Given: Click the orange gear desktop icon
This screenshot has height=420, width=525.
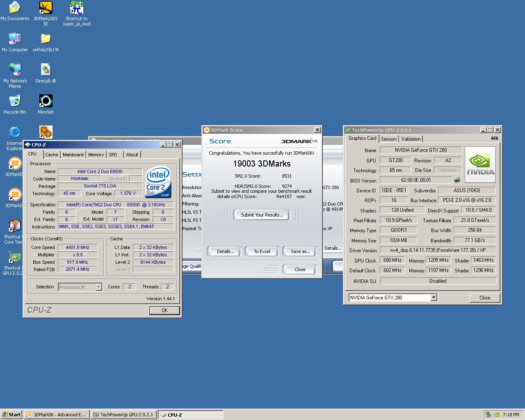Looking at the screenshot, I should click(46, 132).
